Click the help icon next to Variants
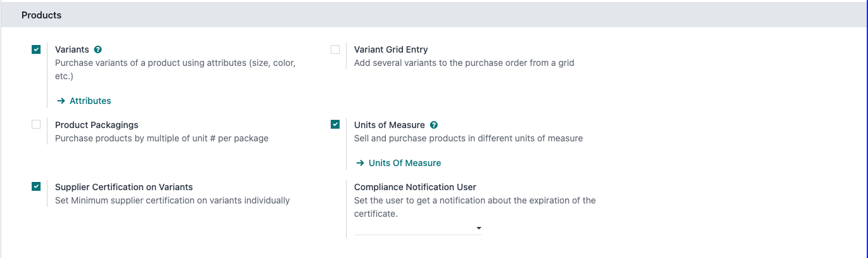This screenshot has height=258, width=868. click(98, 49)
